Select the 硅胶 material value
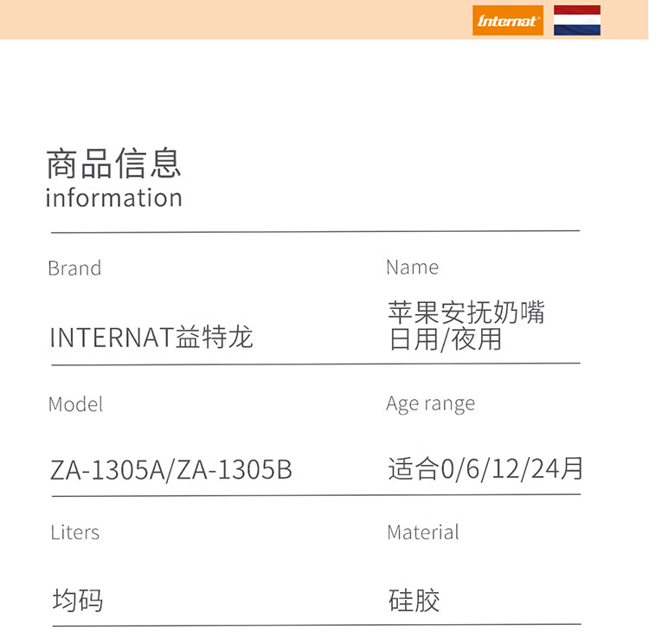 (414, 600)
